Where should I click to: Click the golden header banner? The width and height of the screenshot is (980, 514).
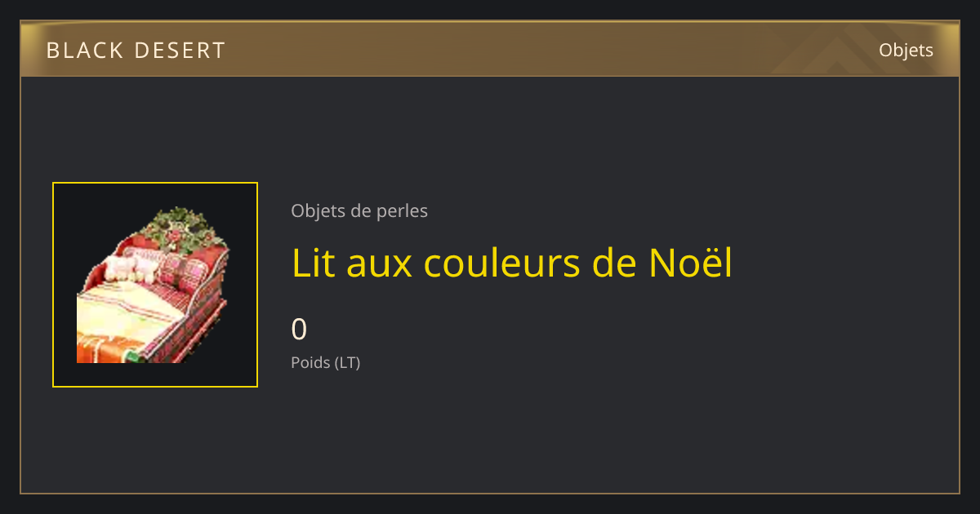click(490, 49)
